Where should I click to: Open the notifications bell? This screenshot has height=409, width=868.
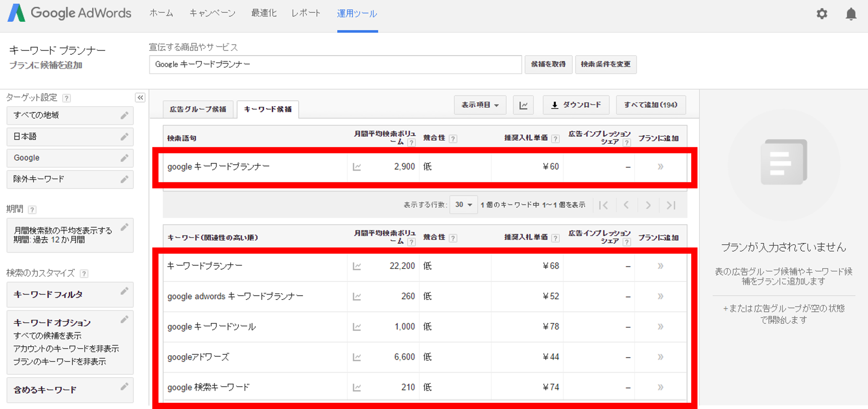click(851, 13)
